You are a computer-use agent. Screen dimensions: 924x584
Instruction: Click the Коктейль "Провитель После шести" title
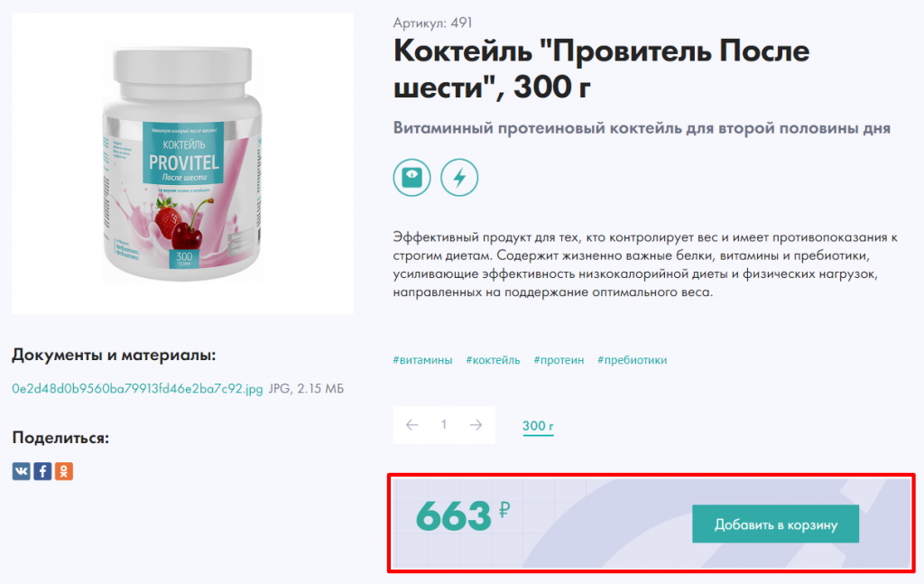click(601, 69)
